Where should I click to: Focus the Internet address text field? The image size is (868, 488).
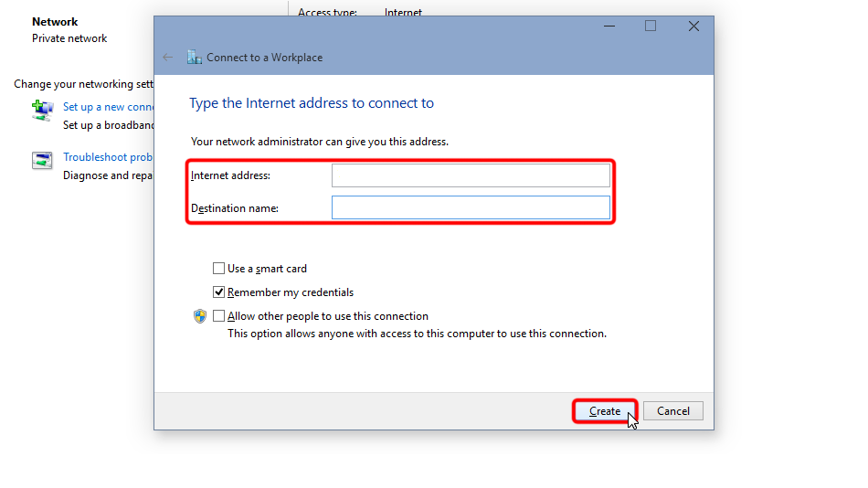pyautogui.click(x=470, y=175)
